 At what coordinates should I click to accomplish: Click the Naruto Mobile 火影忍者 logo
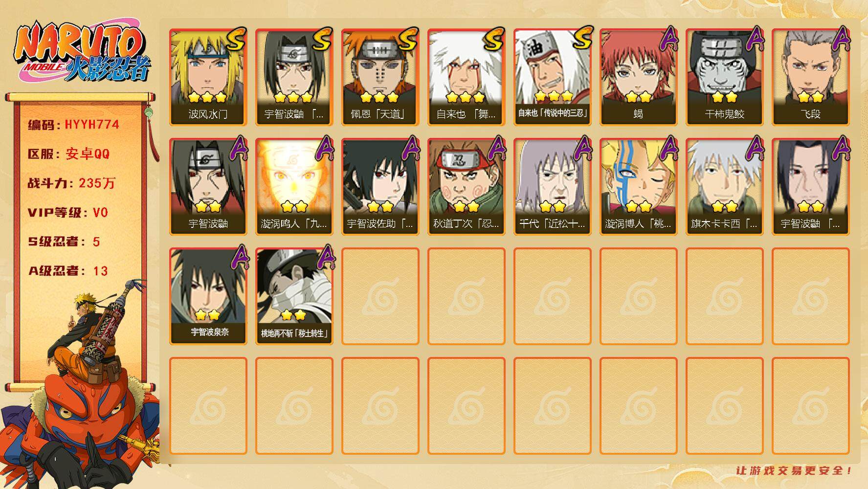click(82, 53)
